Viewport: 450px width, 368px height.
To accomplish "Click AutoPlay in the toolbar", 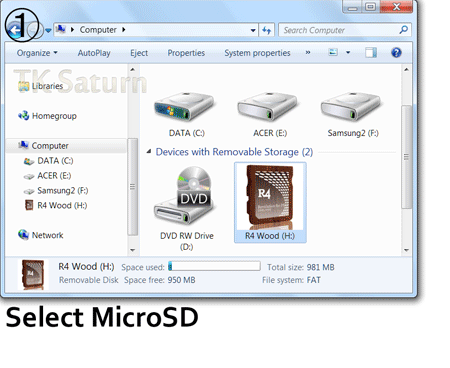I will coord(94,53).
